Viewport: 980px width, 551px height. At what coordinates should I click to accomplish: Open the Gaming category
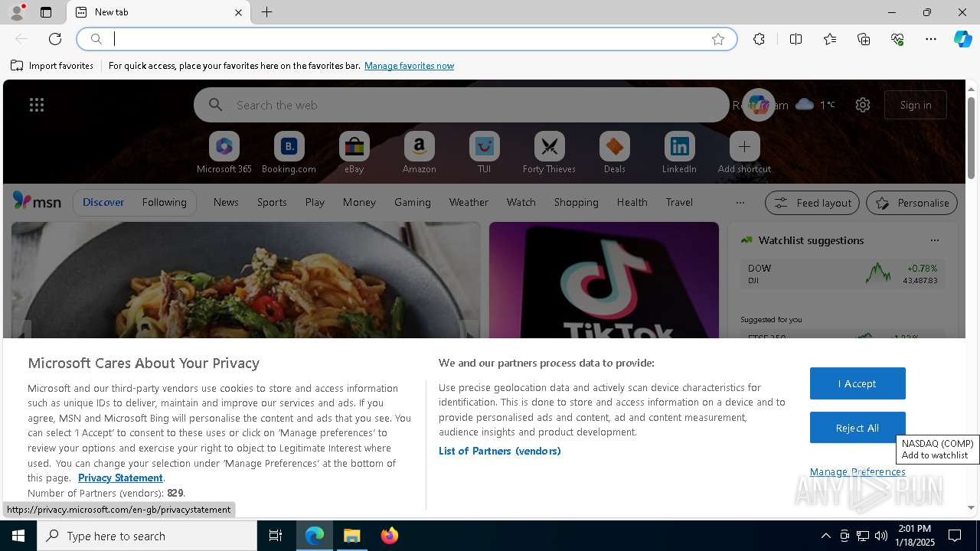tap(413, 202)
